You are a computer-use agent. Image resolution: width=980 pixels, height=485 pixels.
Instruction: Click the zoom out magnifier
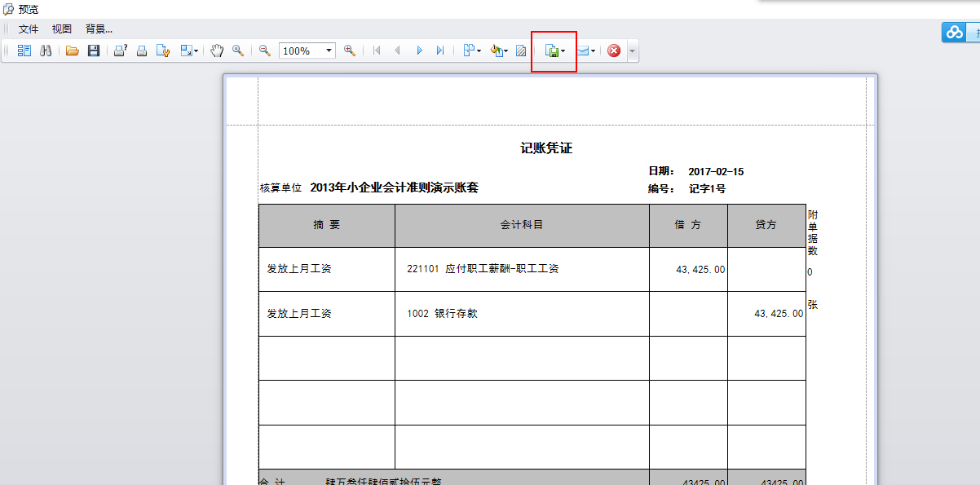pyautogui.click(x=265, y=51)
